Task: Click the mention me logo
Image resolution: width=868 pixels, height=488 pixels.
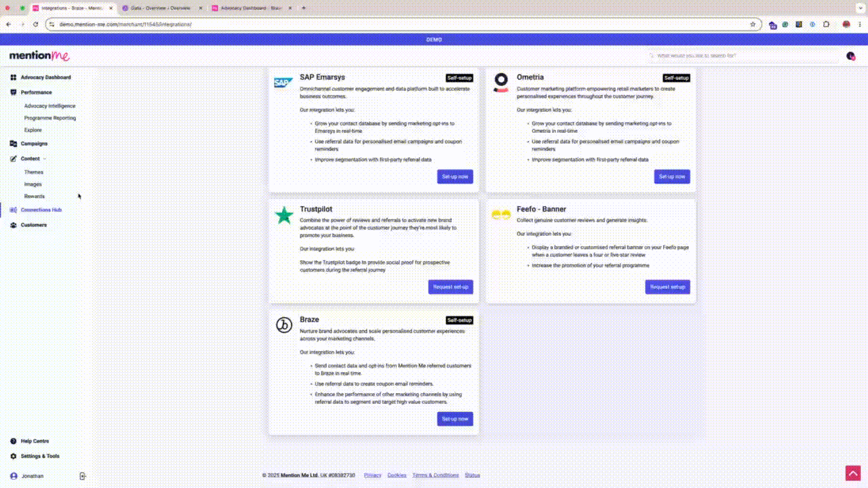Action: point(39,56)
